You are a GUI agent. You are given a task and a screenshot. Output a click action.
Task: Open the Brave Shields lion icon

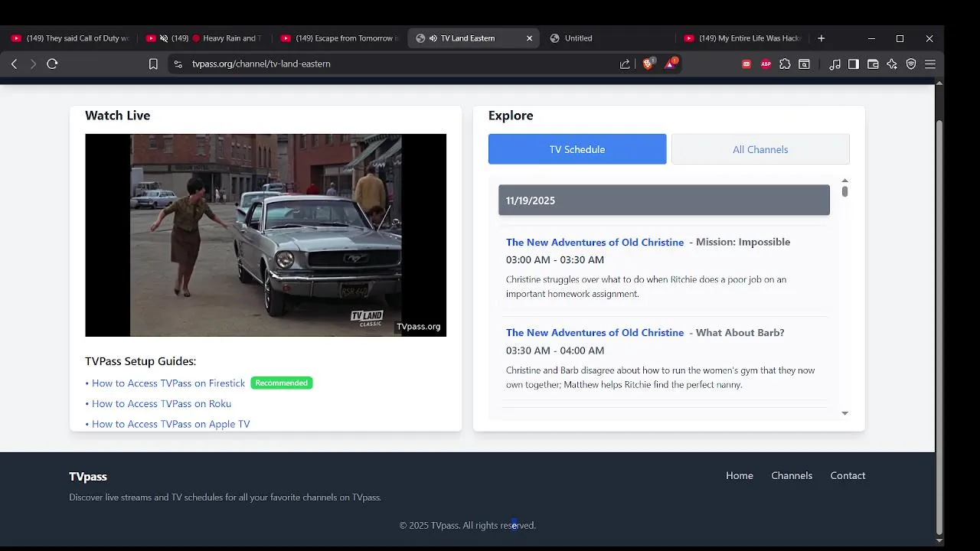point(648,64)
